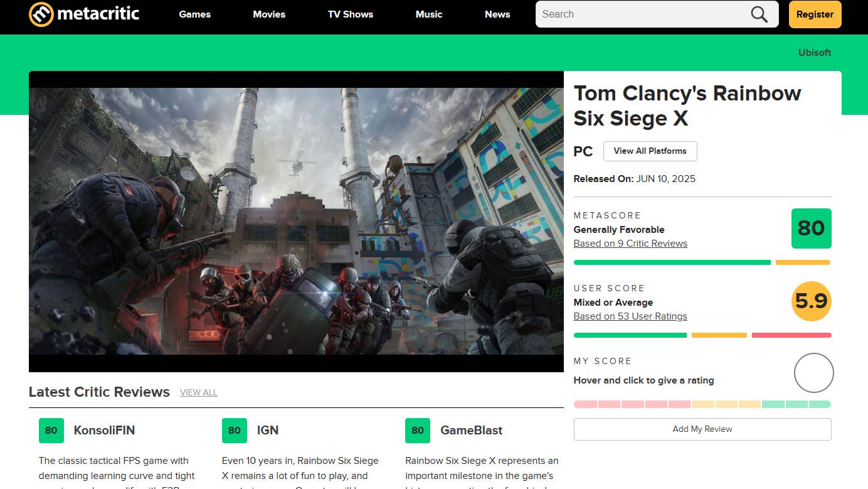Viewport: 868px width, 489px height.
Task: Open the View All Platforms selector
Action: click(x=650, y=151)
